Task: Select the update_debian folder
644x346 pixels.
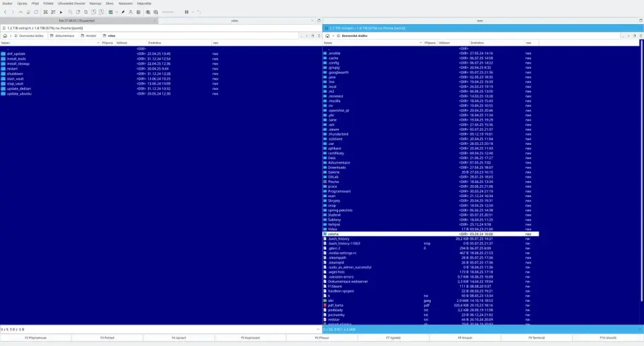Action: coord(19,89)
